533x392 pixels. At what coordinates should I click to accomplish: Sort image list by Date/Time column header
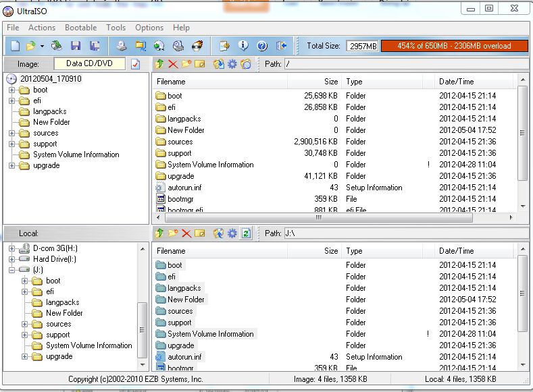[x=474, y=82]
